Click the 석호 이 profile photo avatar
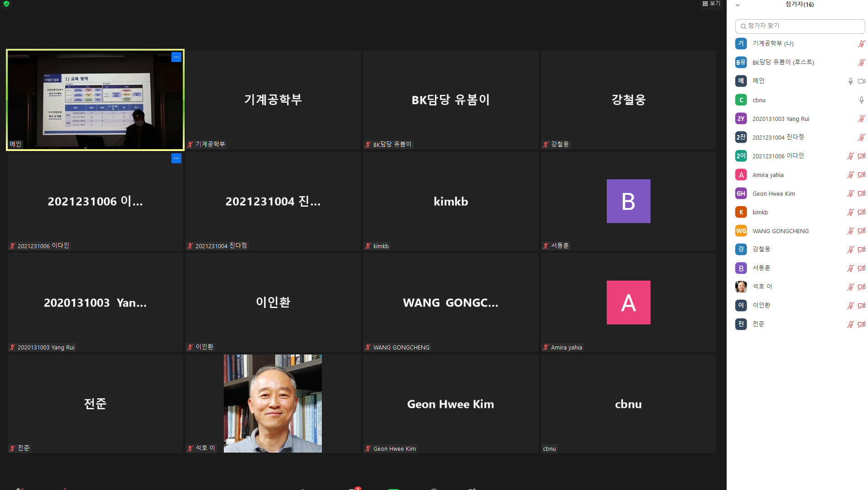 [x=741, y=287]
